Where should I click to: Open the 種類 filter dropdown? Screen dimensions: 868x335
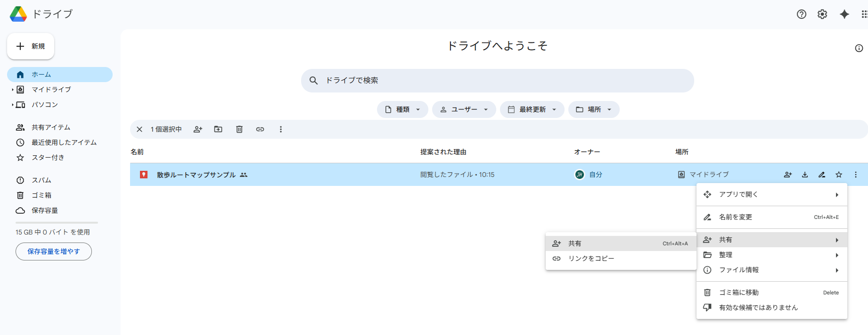(402, 109)
